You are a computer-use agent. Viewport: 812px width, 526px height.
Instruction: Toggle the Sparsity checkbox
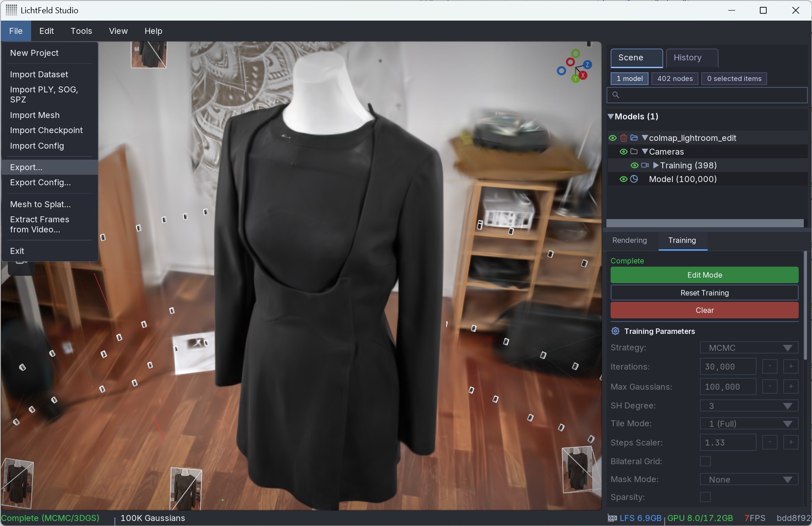tap(705, 497)
